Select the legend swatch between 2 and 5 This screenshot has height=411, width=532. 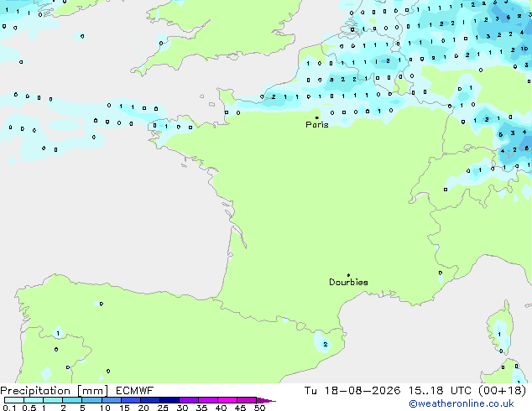coord(72,400)
